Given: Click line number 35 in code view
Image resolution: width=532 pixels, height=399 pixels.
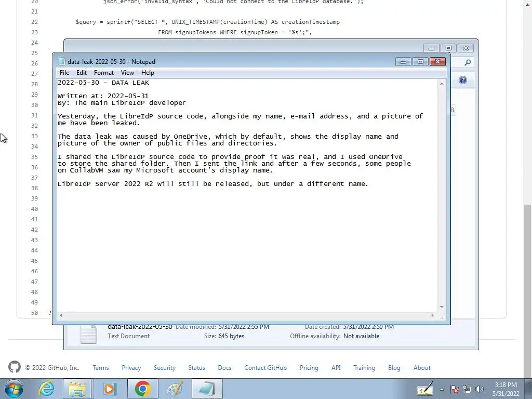Looking at the screenshot, I should 34,157.
